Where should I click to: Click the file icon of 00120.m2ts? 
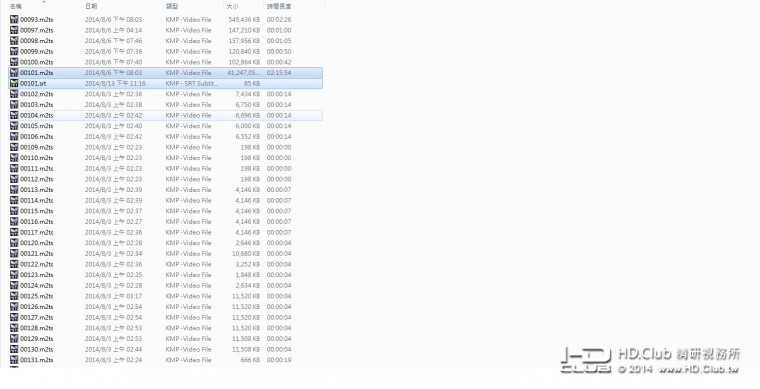pyautogui.click(x=14, y=243)
